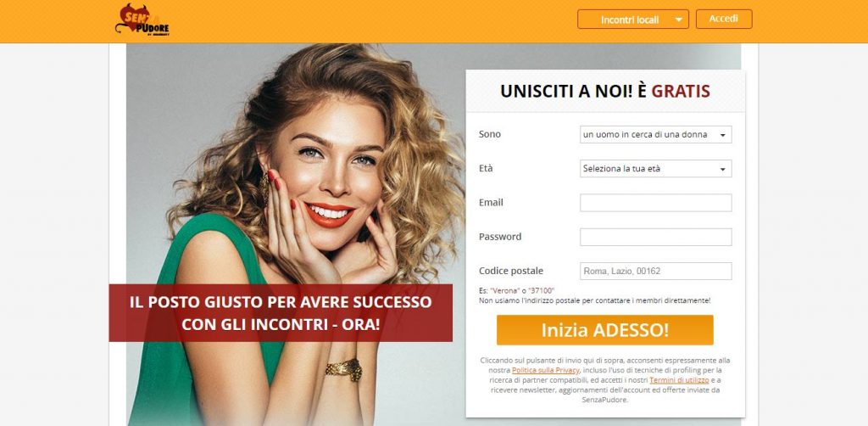Click the Sono field label
The image size is (868, 426).
489,134
